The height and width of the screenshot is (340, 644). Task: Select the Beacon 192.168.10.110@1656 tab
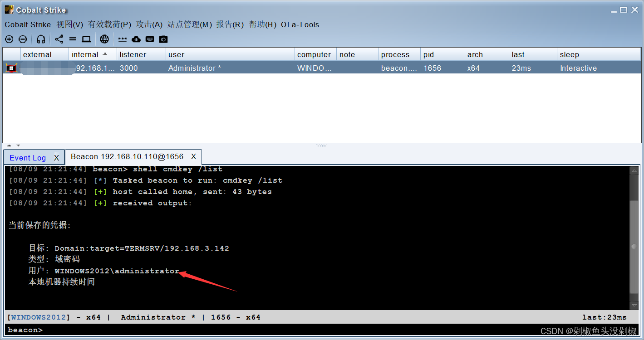click(127, 157)
